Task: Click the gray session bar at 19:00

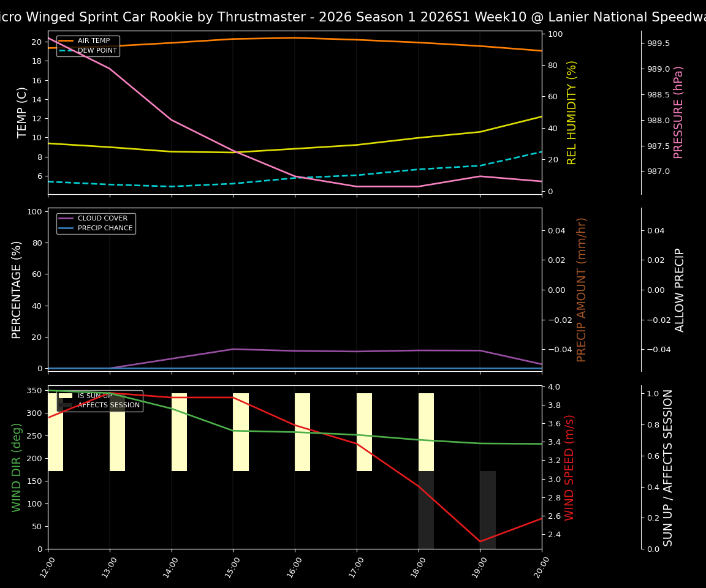Action: (x=487, y=508)
